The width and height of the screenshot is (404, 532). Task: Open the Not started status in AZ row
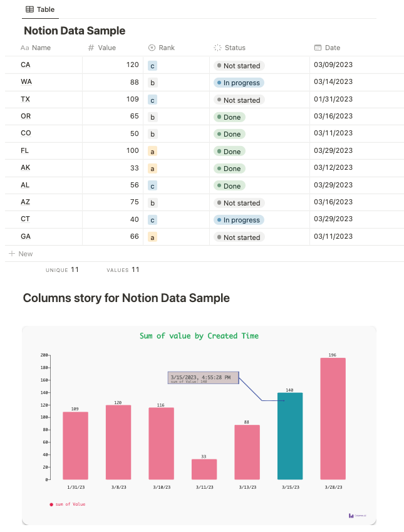click(x=239, y=203)
